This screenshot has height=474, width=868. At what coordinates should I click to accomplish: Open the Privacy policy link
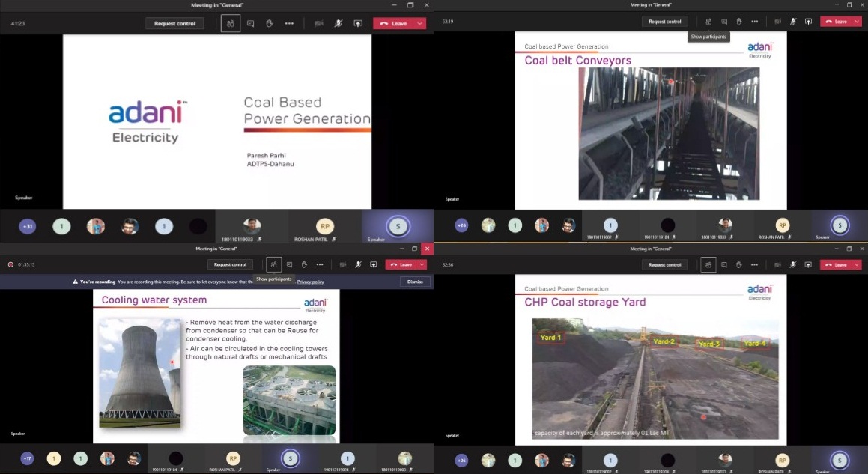310,282
